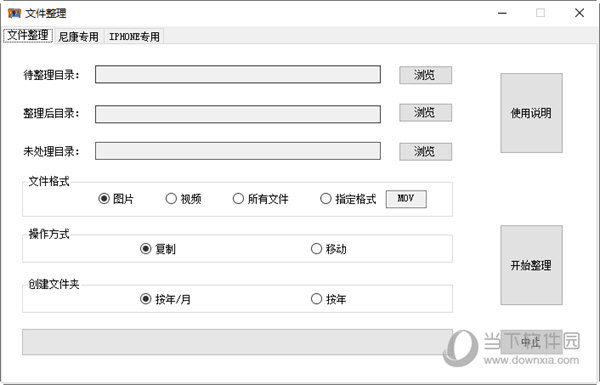Open the IPHONE专用 tab
The image size is (600, 385).
[x=134, y=36]
